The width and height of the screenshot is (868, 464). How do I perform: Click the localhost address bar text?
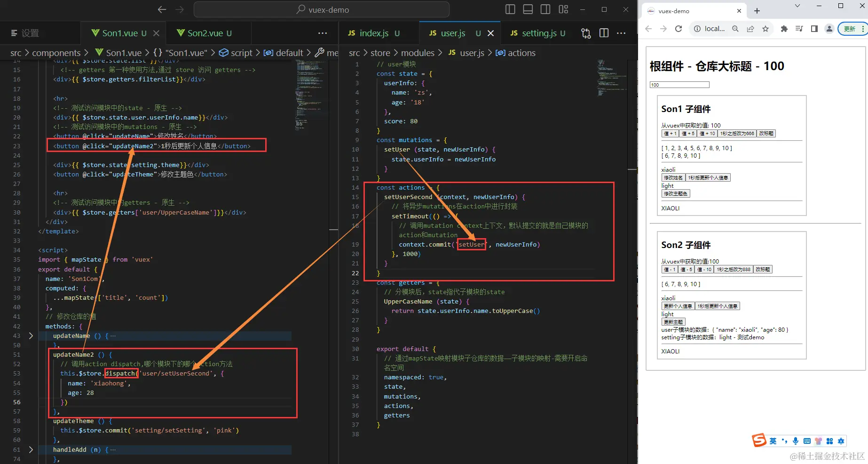pos(715,29)
